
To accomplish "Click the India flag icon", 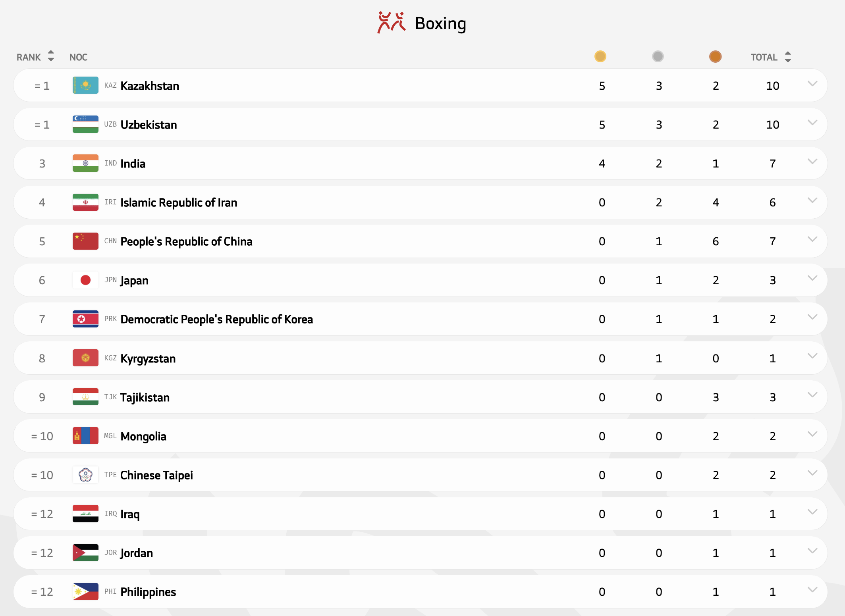I will 85,163.
